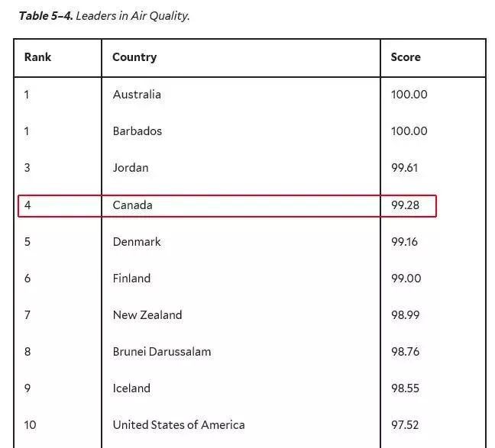Select the New Zealand cell
Screen dimensions: 495x448
[147, 315]
